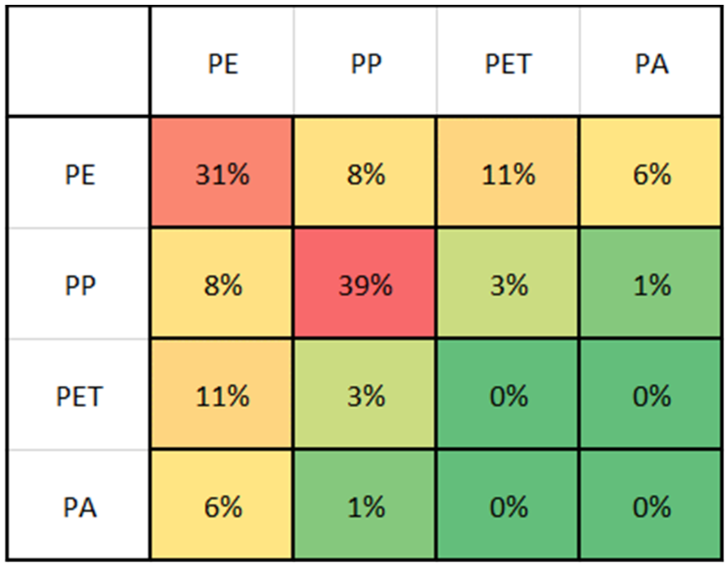Viewport: 728px width, 566px height.
Task: Select the 8% cell in PP row
Action: (222, 285)
